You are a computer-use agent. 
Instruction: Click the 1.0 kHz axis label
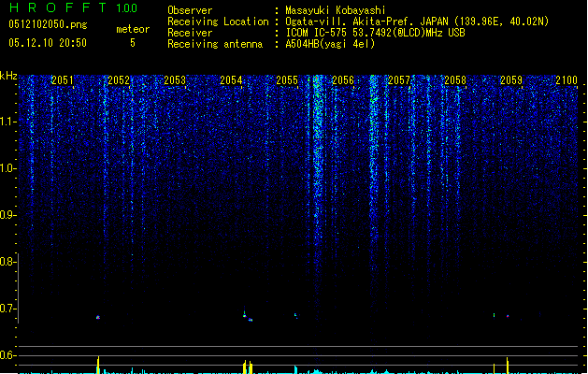pos(8,168)
